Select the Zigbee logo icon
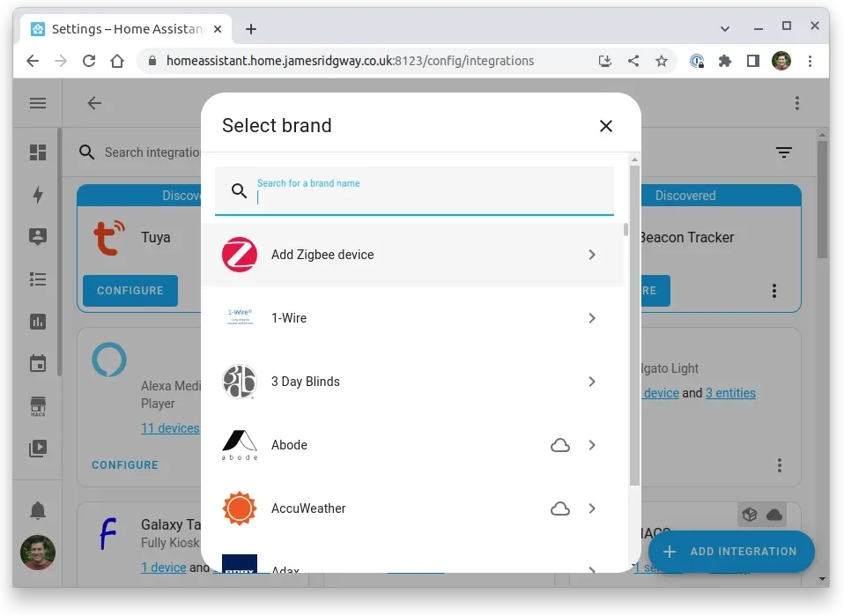This screenshot has width=844, height=616. coord(240,255)
